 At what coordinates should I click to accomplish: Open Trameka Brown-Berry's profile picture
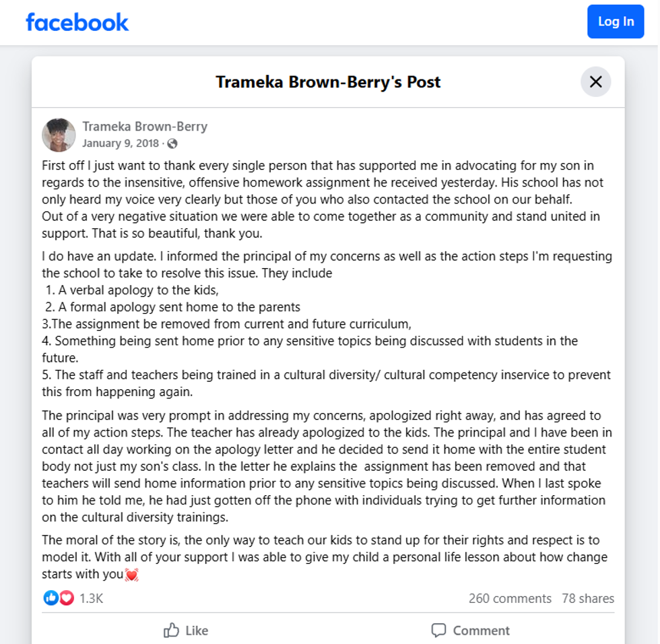59,135
